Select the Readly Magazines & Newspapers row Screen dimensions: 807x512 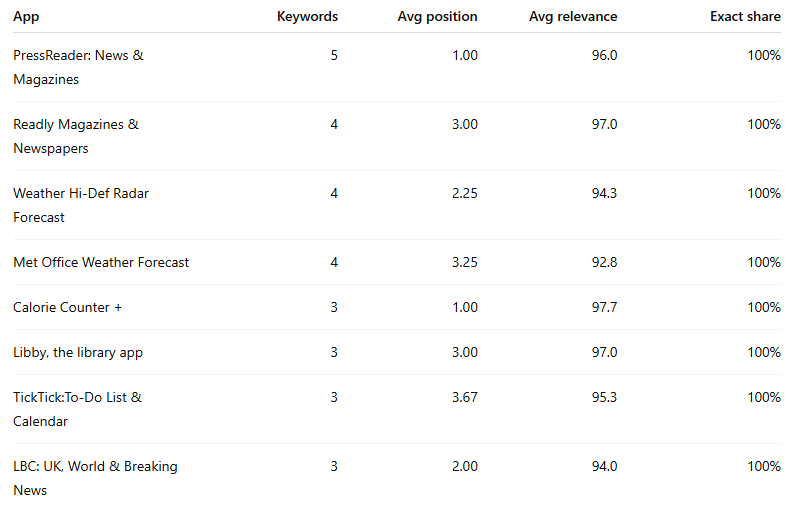(397, 136)
